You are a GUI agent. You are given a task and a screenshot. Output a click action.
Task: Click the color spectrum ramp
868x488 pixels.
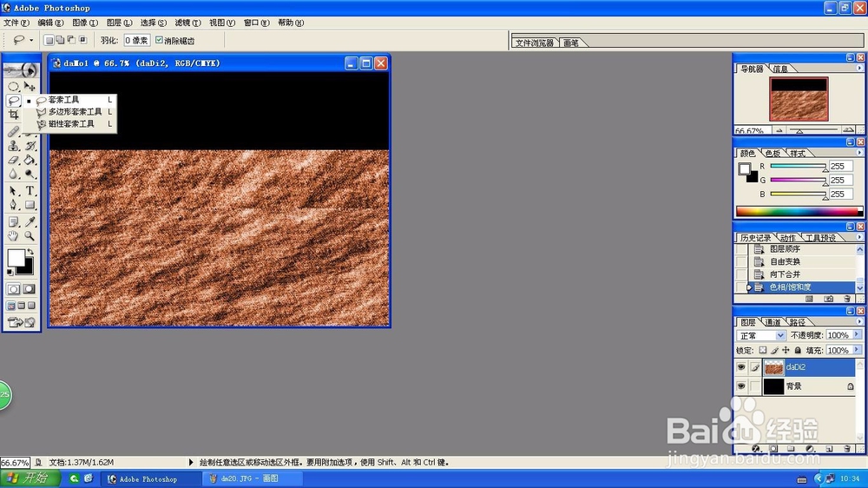click(799, 211)
